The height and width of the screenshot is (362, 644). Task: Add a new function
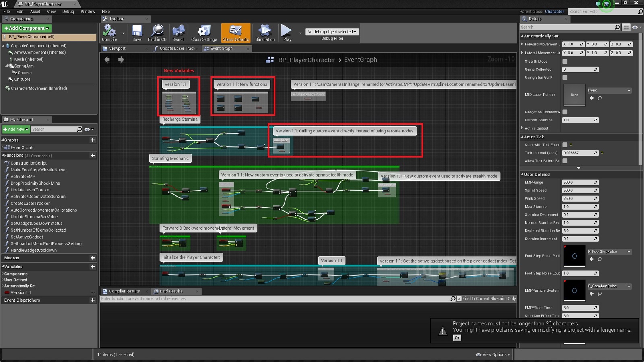pos(93,155)
